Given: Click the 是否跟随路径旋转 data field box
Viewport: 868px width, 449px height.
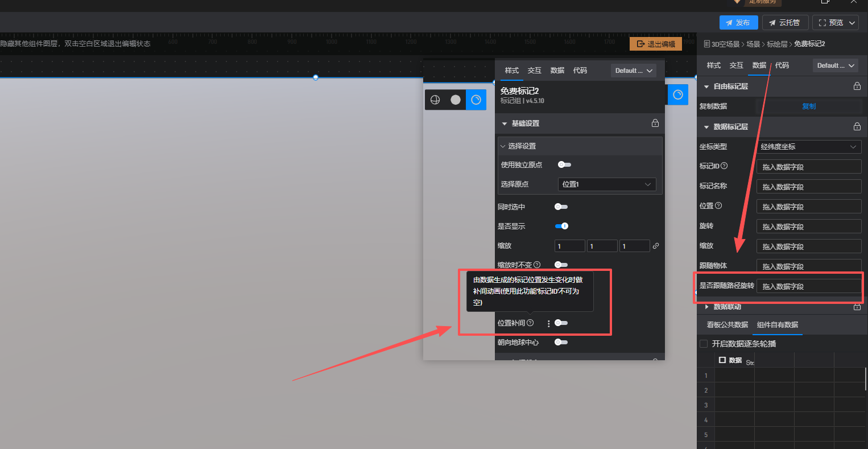Looking at the screenshot, I should (x=808, y=286).
